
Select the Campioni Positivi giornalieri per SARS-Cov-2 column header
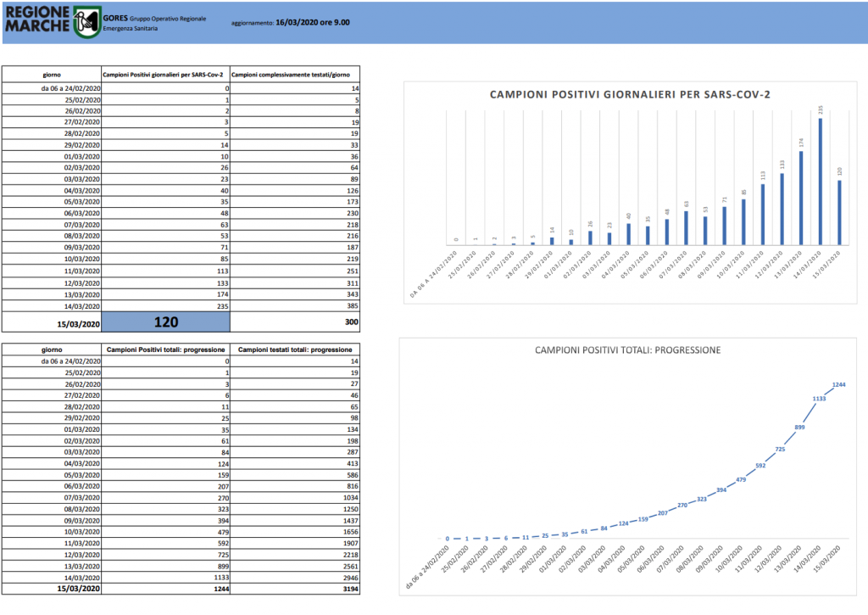coord(165,75)
